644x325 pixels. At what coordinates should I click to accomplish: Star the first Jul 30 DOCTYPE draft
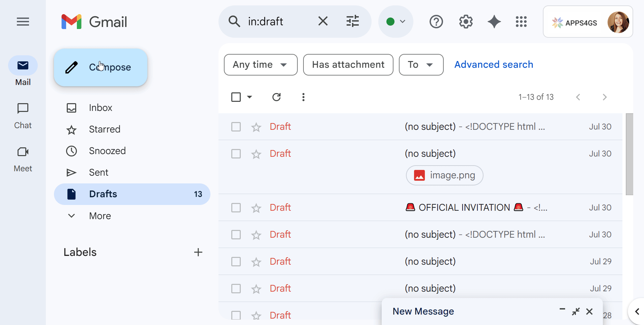(256, 127)
